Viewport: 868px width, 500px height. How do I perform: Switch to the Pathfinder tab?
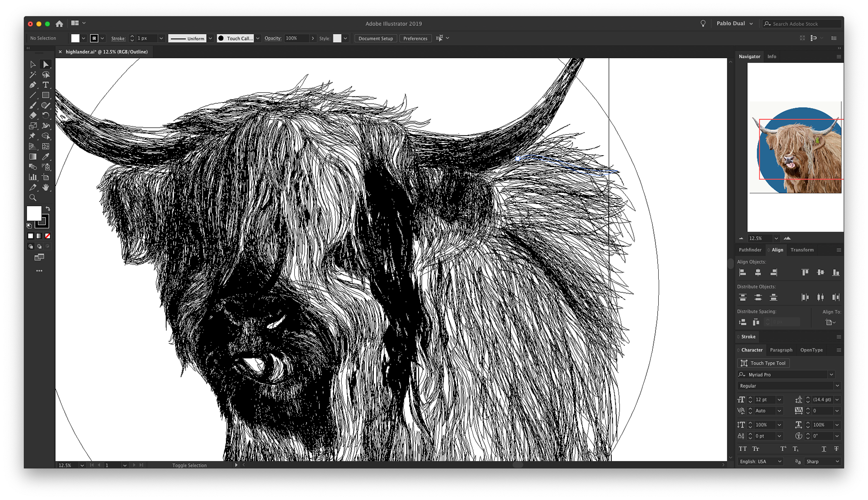(x=750, y=250)
